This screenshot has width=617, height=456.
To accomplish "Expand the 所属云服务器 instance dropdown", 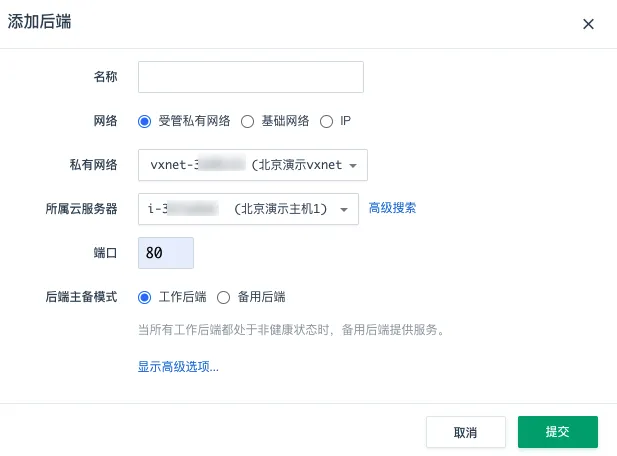I will pyautogui.click(x=248, y=209).
